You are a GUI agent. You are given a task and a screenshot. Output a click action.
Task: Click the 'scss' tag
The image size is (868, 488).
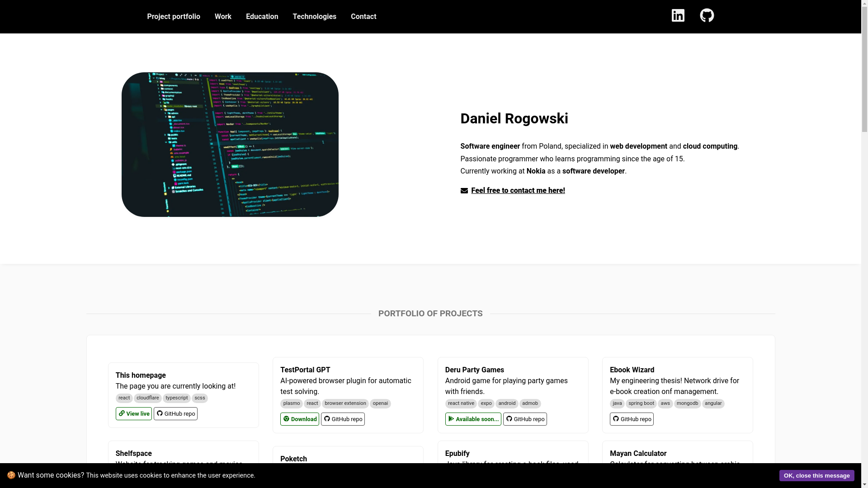tap(200, 398)
